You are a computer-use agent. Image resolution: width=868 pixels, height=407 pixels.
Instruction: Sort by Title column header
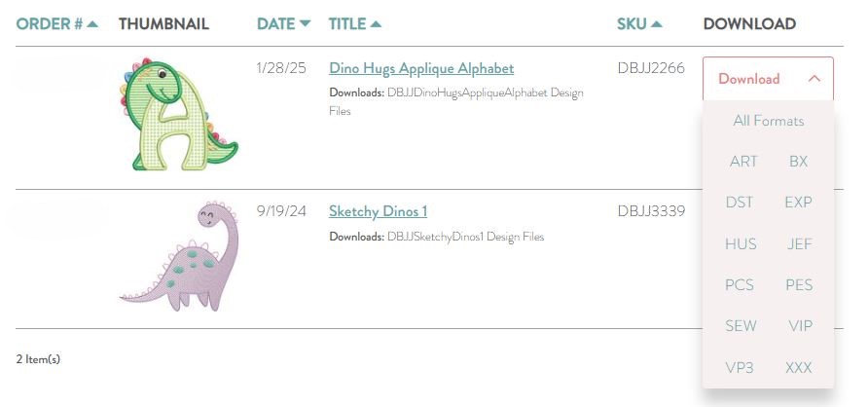click(x=355, y=23)
